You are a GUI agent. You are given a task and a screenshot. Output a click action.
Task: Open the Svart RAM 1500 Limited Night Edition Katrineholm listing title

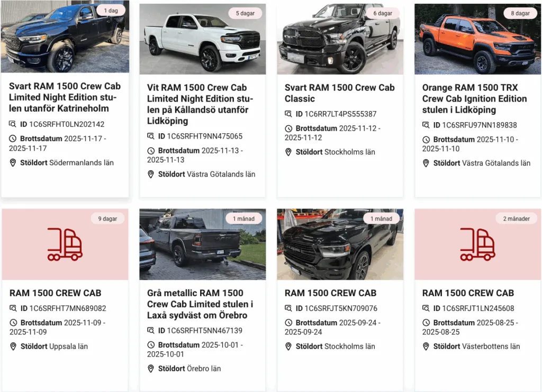(65, 97)
